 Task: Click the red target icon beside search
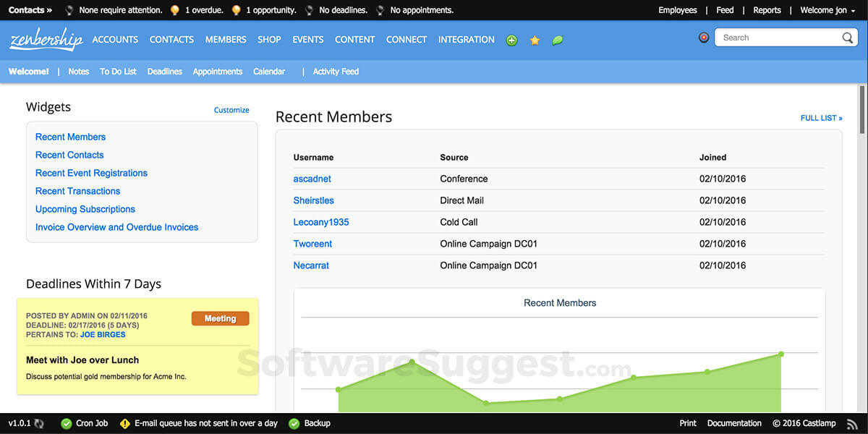pyautogui.click(x=704, y=38)
